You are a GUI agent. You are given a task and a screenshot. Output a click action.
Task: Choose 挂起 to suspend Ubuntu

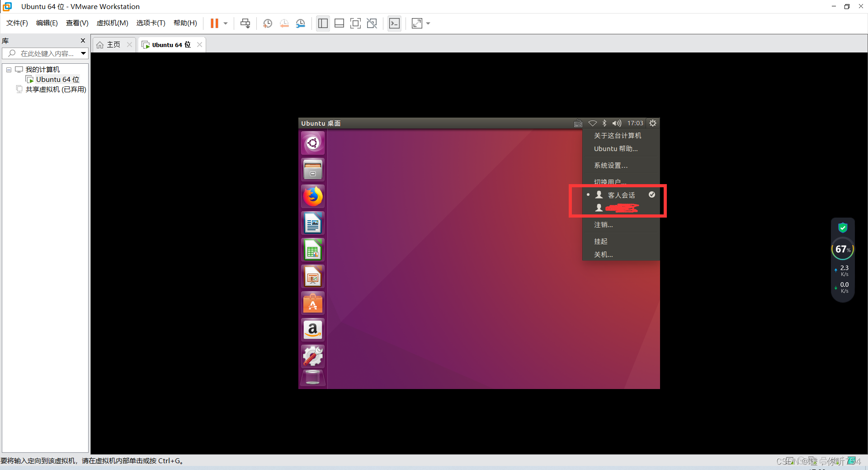(x=621, y=242)
